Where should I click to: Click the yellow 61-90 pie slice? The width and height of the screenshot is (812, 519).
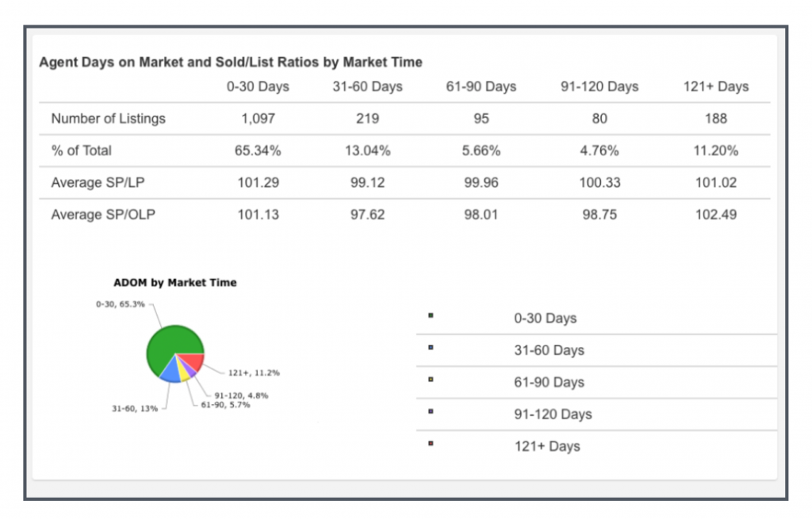click(x=184, y=372)
